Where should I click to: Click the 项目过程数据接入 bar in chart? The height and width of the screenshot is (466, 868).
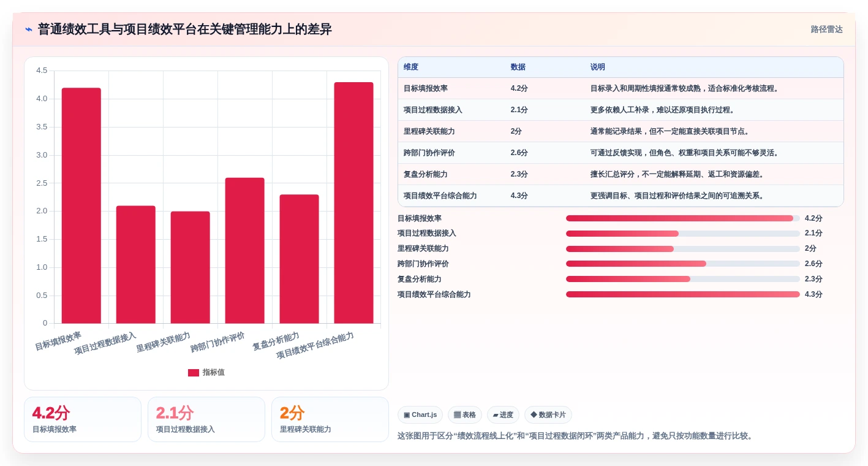tap(136, 264)
